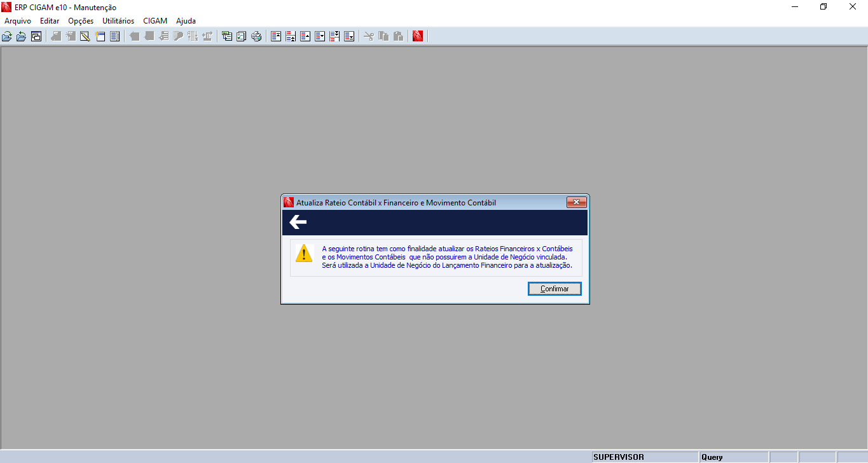
Task: Click the white back arrow in the dialog
Action: [298, 222]
